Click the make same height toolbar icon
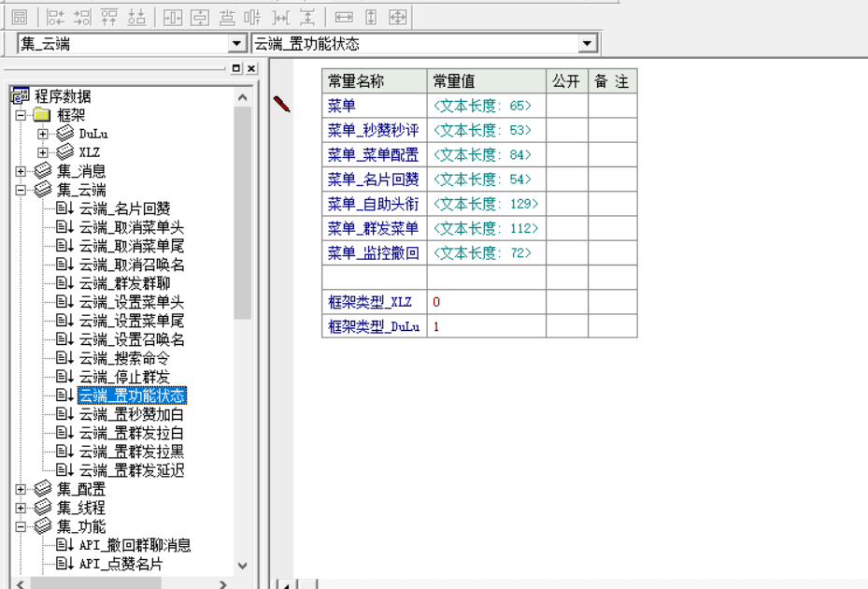The width and height of the screenshot is (868, 589). (371, 17)
